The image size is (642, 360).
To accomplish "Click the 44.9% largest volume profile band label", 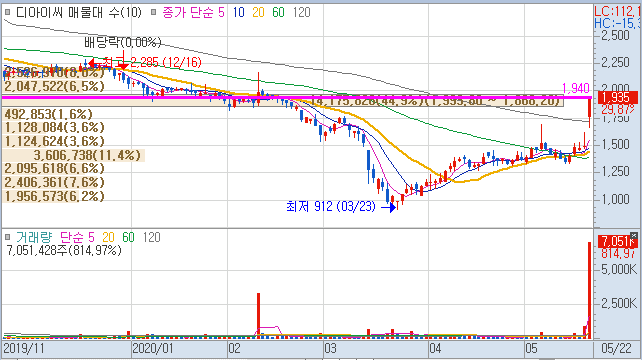I will (435, 101).
